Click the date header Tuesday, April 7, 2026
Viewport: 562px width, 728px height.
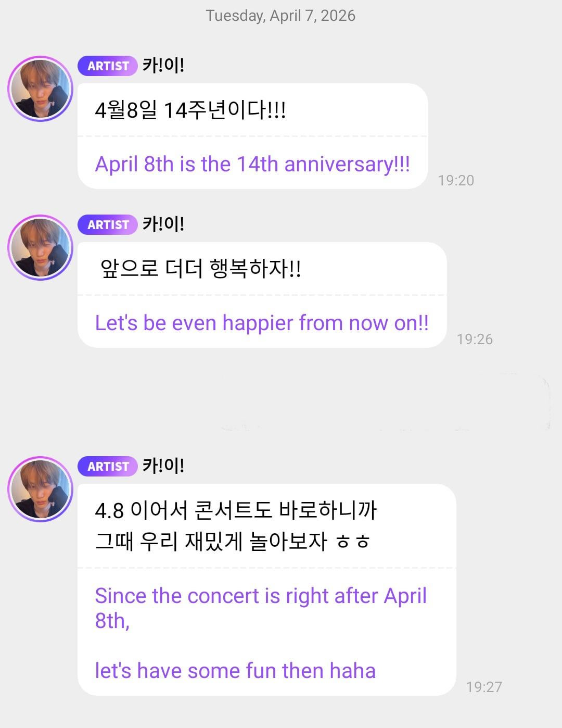[x=280, y=16]
